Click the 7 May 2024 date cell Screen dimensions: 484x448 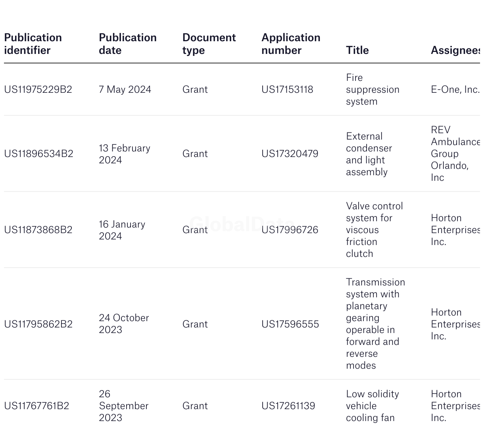(125, 90)
